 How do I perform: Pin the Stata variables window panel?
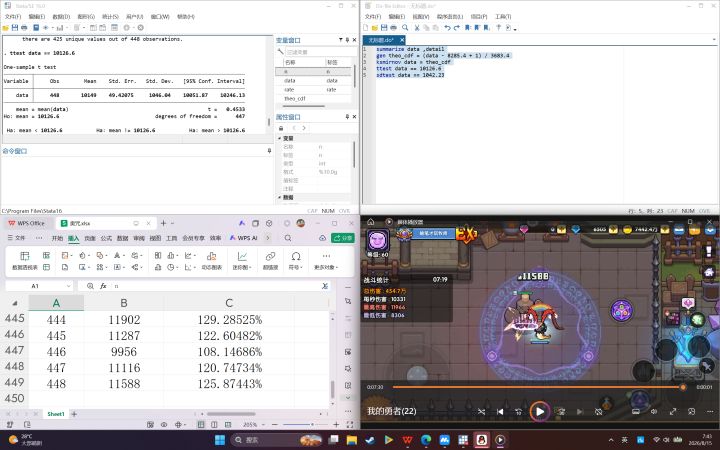(x=348, y=40)
